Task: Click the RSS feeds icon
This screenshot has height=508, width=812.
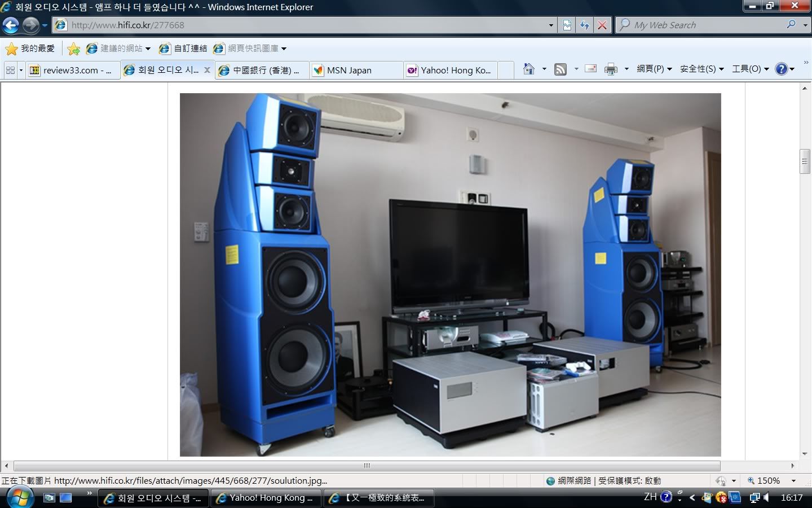Action: pyautogui.click(x=561, y=69)
